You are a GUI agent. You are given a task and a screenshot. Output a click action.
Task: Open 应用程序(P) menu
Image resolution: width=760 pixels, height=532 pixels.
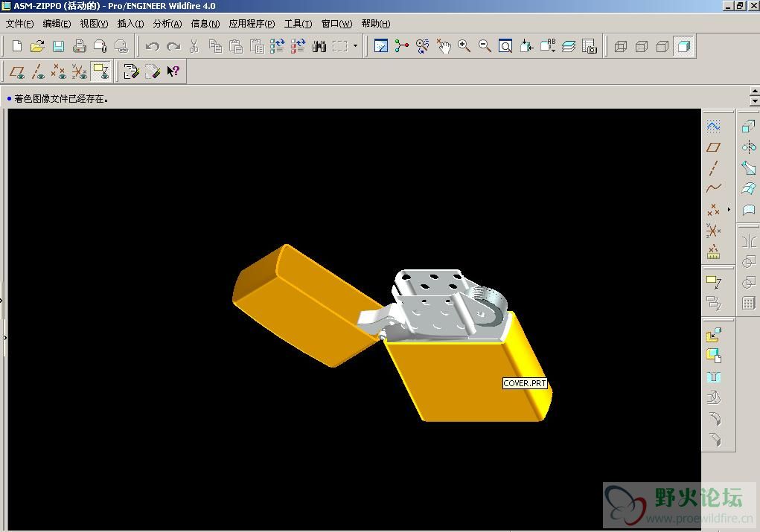(x=252, y=24)
